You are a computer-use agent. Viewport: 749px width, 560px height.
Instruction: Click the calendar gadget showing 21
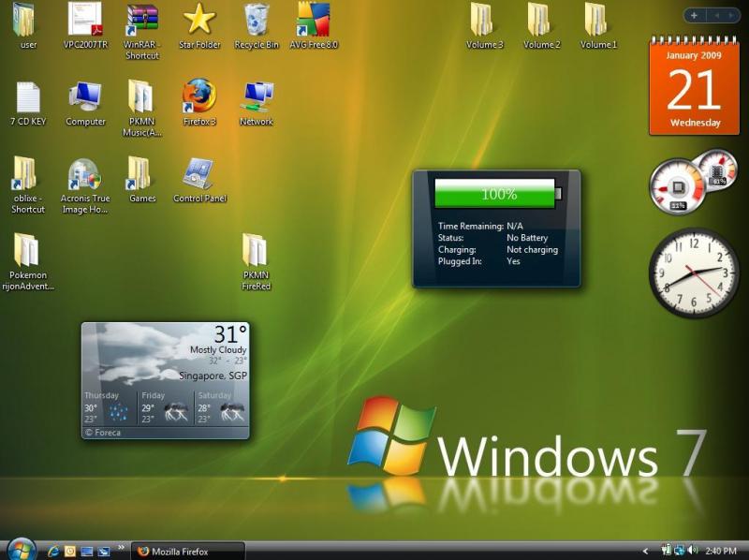[694, 86]
